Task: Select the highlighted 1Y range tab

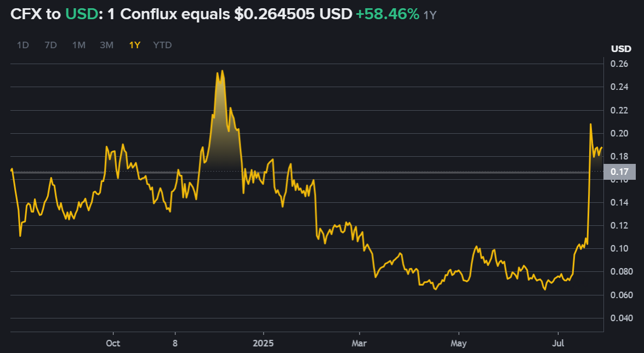Action: (135, 45)
